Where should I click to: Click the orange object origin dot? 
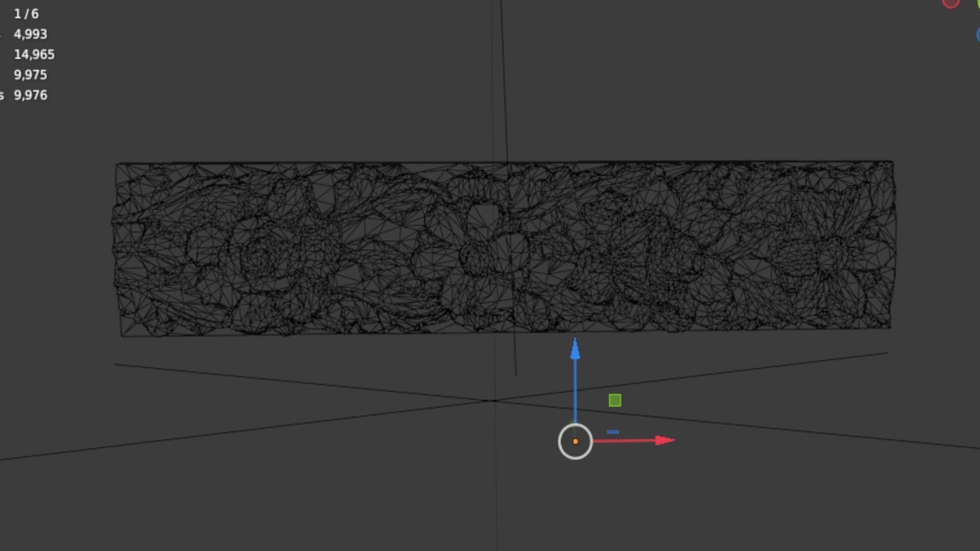click(575, 442)
